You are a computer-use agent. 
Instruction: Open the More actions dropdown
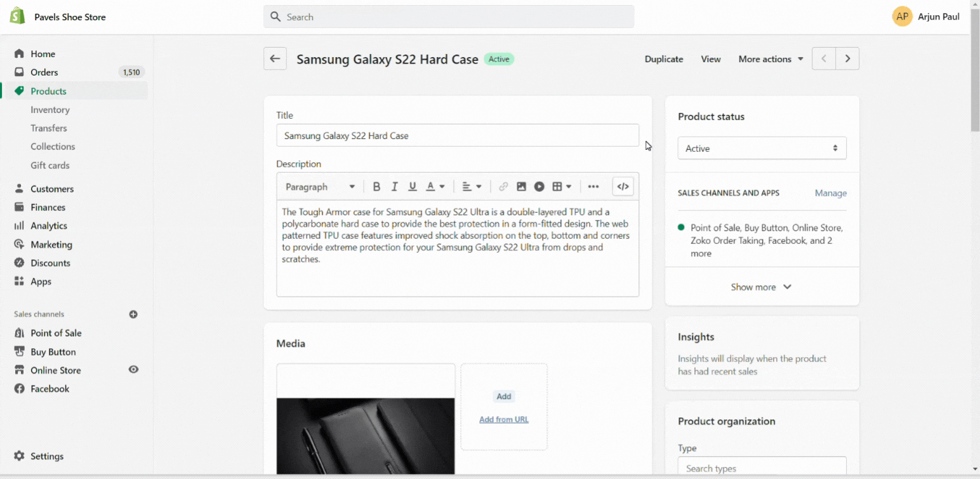tap(771, 58)
